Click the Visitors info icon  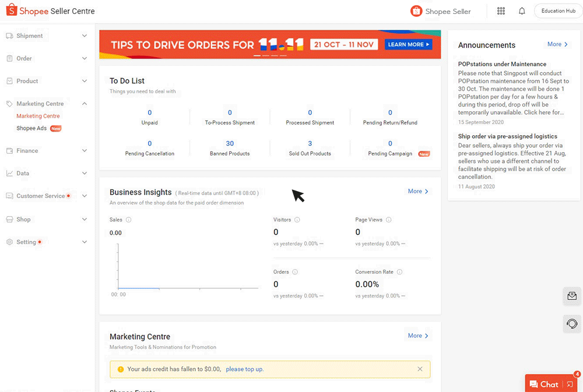(x=297, y=220)
